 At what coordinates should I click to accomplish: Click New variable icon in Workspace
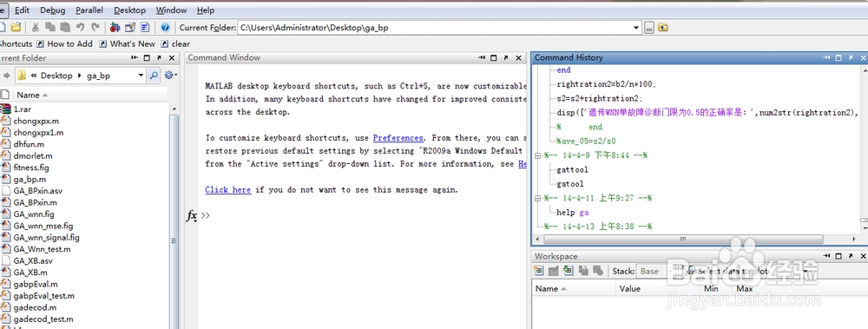(538, 271)
